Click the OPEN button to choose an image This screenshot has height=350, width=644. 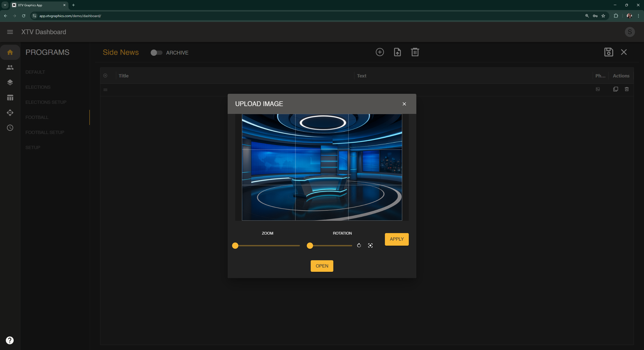pos(322,266)
